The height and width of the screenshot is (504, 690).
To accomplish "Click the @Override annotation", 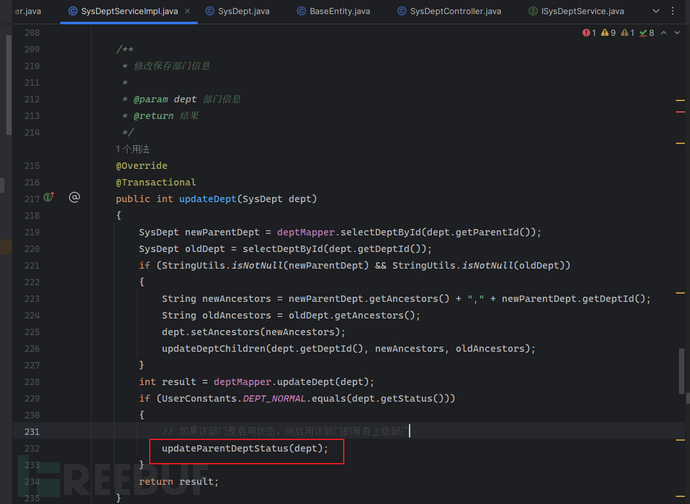I will pos(141,166).
